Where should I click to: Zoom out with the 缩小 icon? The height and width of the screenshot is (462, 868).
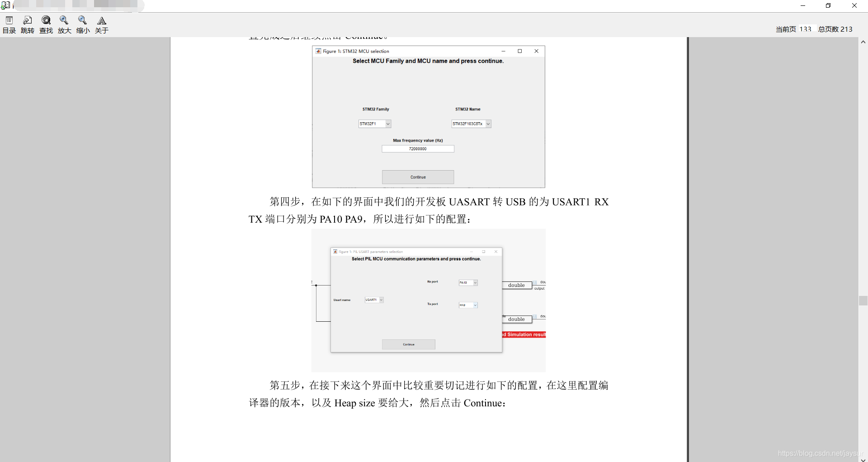(83, 25)
